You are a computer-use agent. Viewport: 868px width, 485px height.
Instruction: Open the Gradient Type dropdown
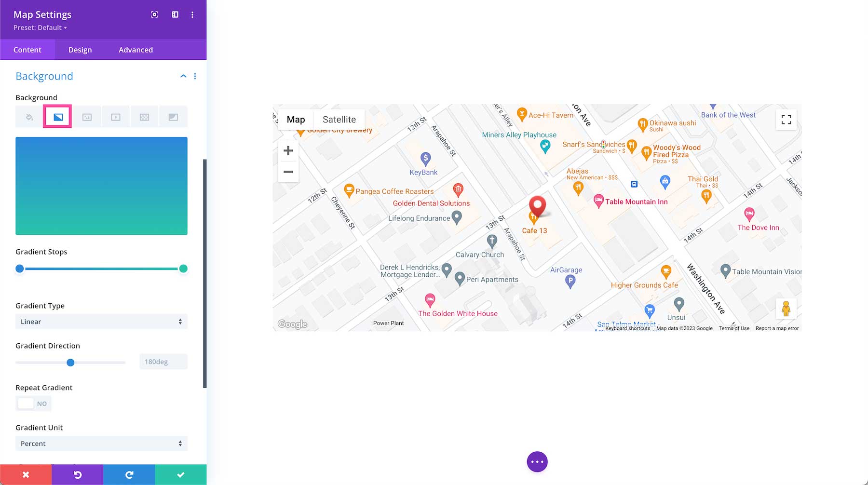click(x=101, y=322)
